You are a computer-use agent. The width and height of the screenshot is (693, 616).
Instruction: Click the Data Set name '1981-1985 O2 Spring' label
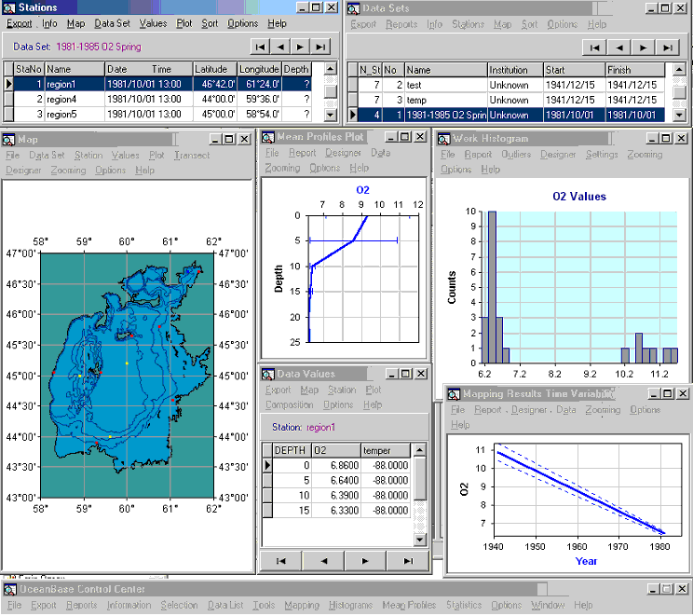(99, 48)
